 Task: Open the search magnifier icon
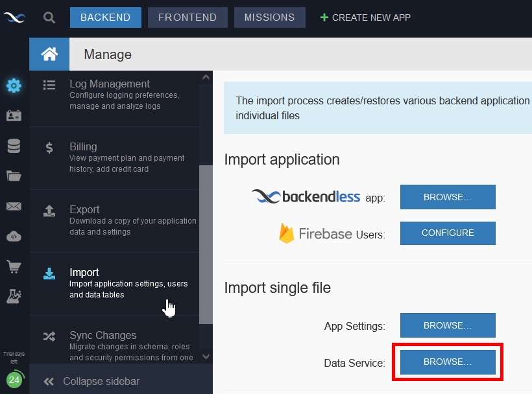click(49, 17)
